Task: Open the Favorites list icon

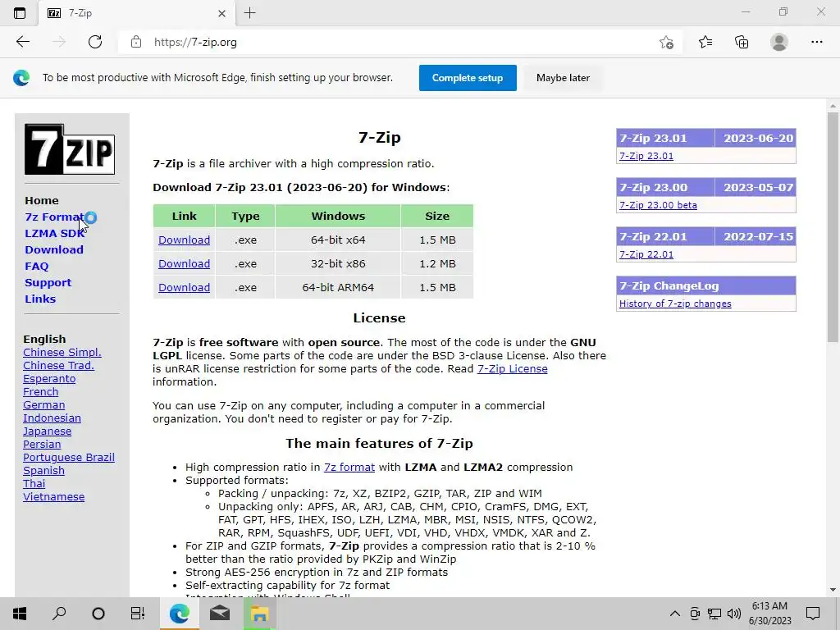Action: (705, 42)
